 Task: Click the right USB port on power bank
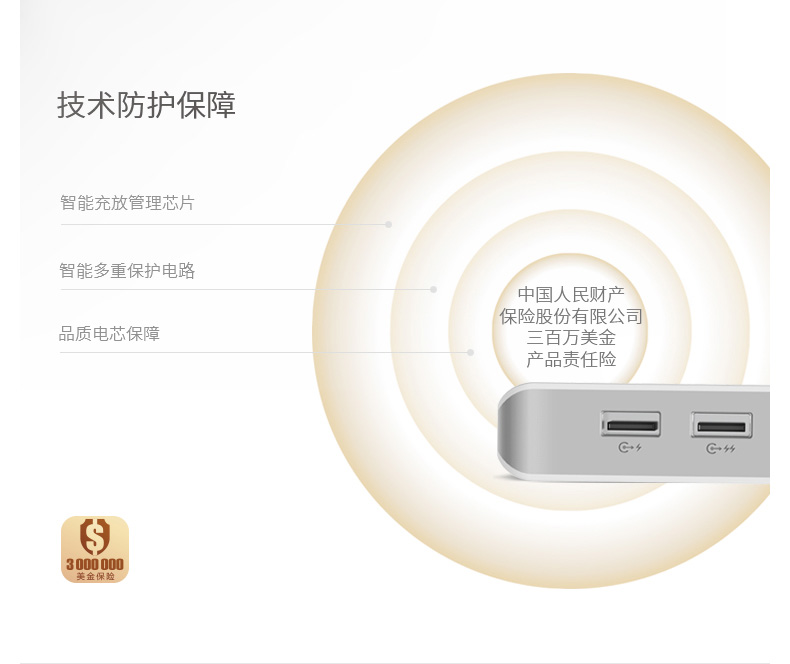click(x=721, y=425)
